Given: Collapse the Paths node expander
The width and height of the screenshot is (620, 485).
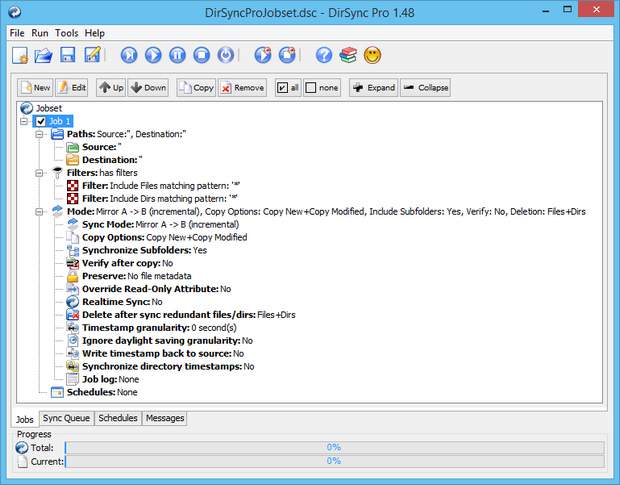Looking at the screenshot, I should pyautogui.click(x=39, y=134).
